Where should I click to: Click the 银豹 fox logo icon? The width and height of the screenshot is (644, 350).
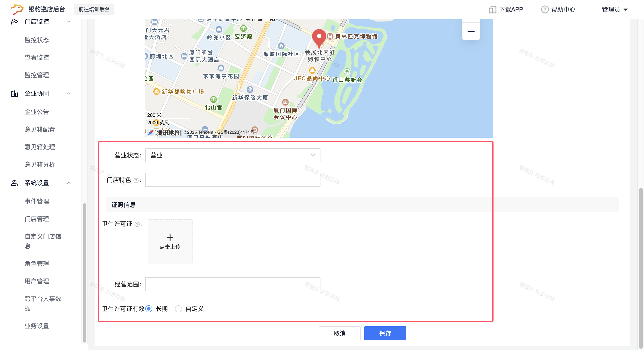point(17,9)
